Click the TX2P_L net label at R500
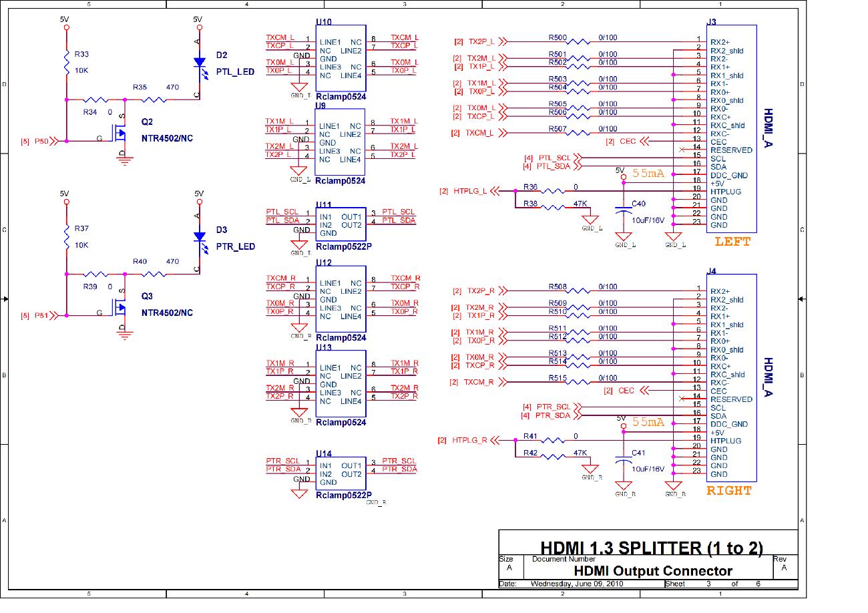The image size is (868, 613). 481,41
